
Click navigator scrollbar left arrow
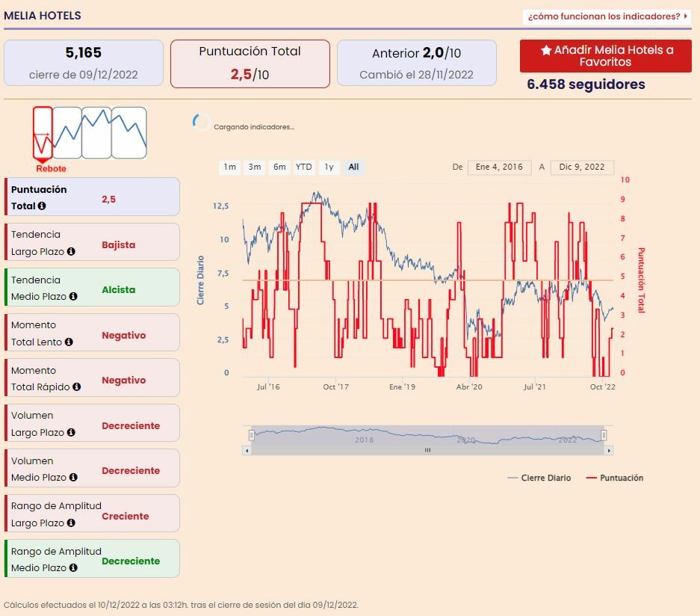click(247, 450)
